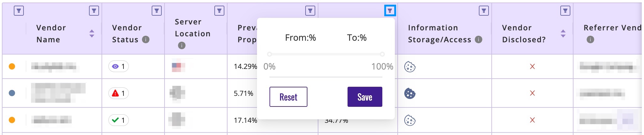Sort by Vendor Disclosed column arrows
Viewport: 644px width, 135px height.
pos(563,34)
